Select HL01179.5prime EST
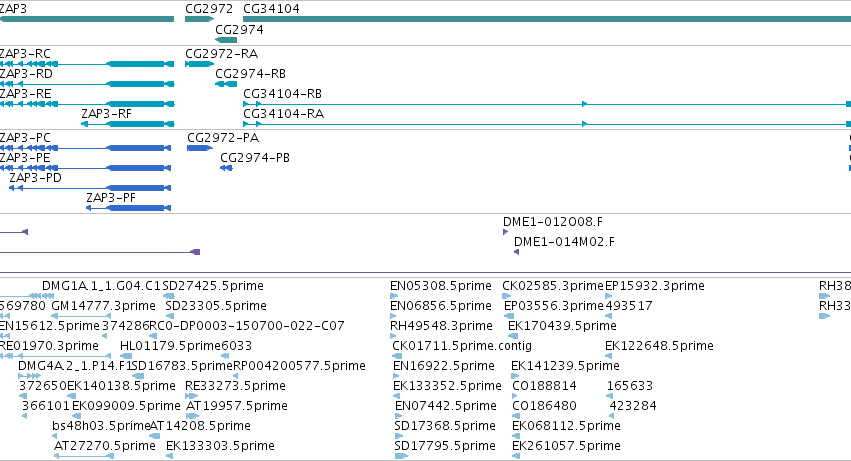 (x=124, y=356)
